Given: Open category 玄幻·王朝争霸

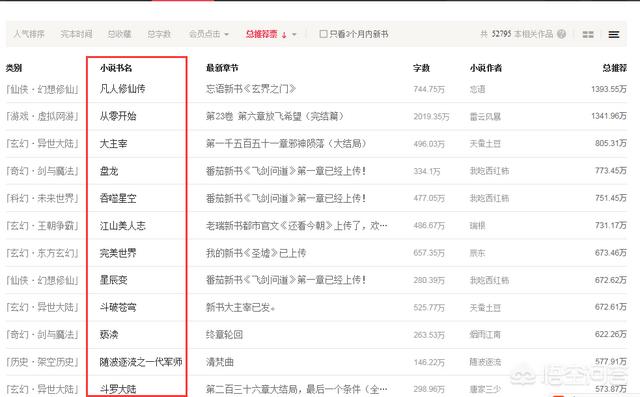Looking at the screenshot, I should tap(42, 226).
